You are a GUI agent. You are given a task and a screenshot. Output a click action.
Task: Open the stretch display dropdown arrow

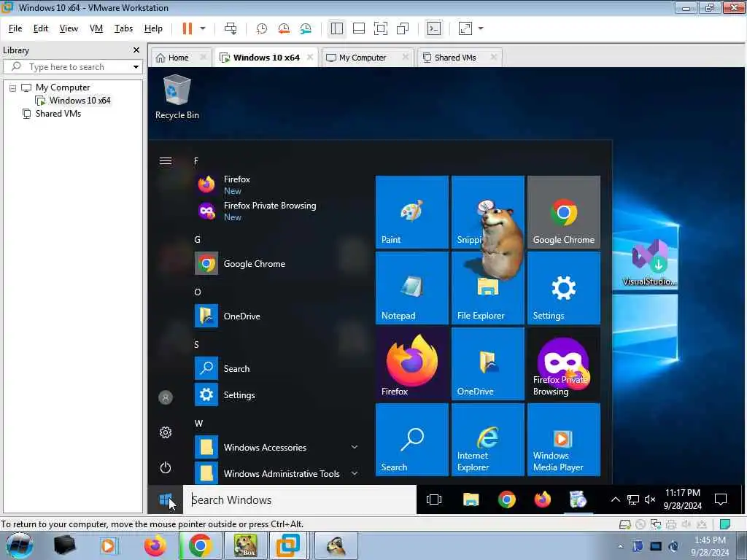[481, 28]
